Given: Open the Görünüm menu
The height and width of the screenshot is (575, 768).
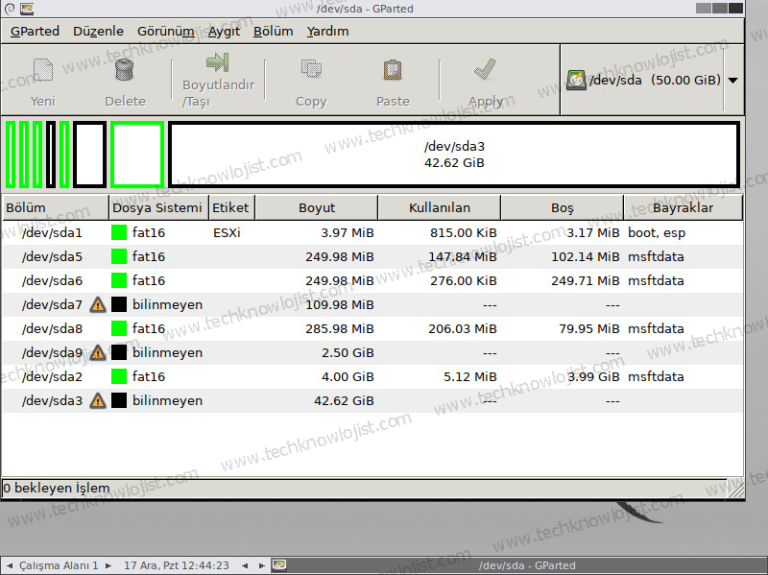Looking at the screenshot, I should [166, 31].
